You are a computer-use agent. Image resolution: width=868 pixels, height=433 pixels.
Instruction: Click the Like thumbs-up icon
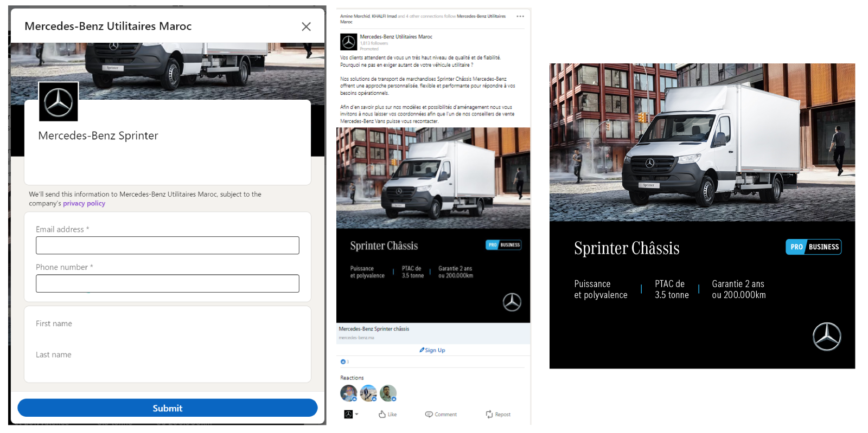[x=382, y=414]
